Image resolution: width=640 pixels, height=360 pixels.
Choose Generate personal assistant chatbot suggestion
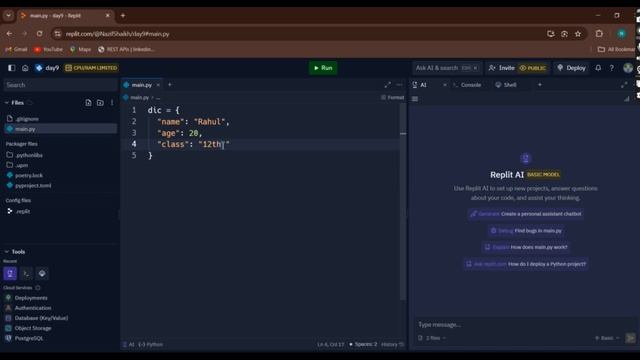(526, 214)
